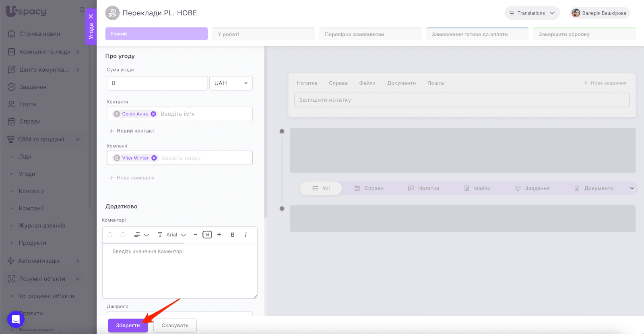The image size is (644, 334).
Task: Open the Arial font dropdown
Action: tap(176, 235)
